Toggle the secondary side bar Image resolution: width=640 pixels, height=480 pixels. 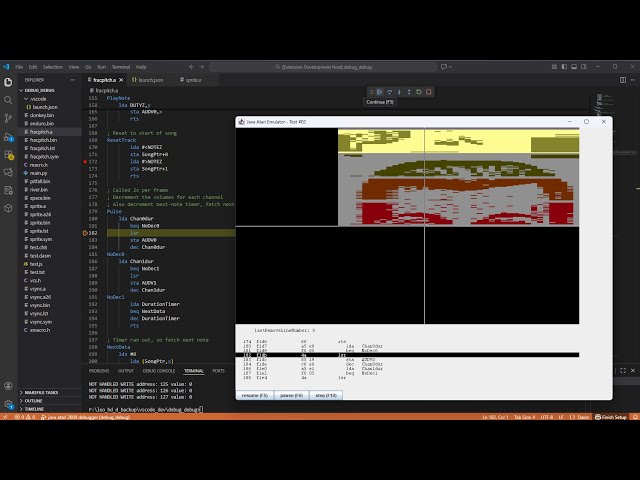point(584,67)
